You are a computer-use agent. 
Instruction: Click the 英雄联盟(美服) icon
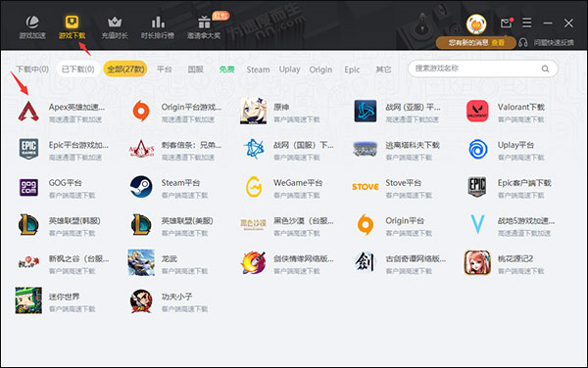pos(141,225)
